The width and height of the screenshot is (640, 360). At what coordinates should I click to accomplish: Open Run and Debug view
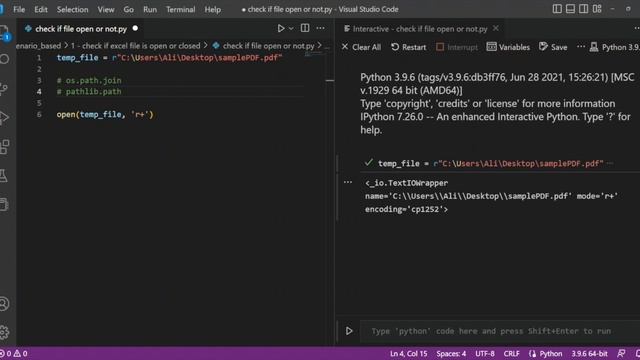click(4, 118)
